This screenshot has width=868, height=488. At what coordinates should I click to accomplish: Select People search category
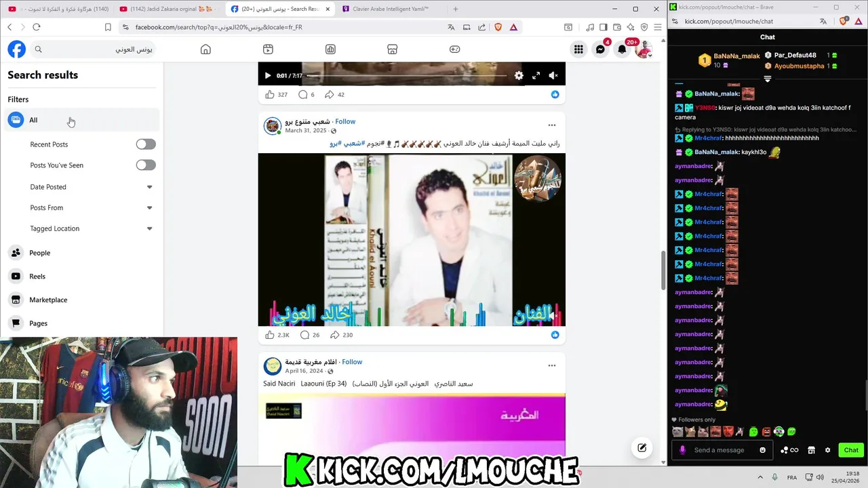(82, 253)
